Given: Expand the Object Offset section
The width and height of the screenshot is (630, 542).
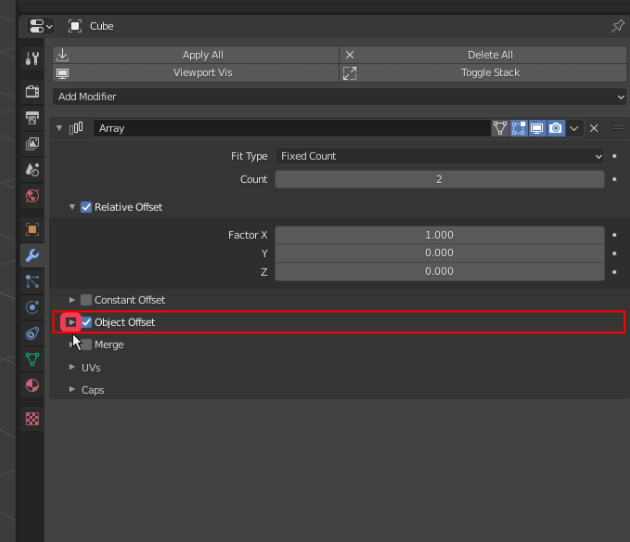Looking at the screenshot, I should point(71,322).
